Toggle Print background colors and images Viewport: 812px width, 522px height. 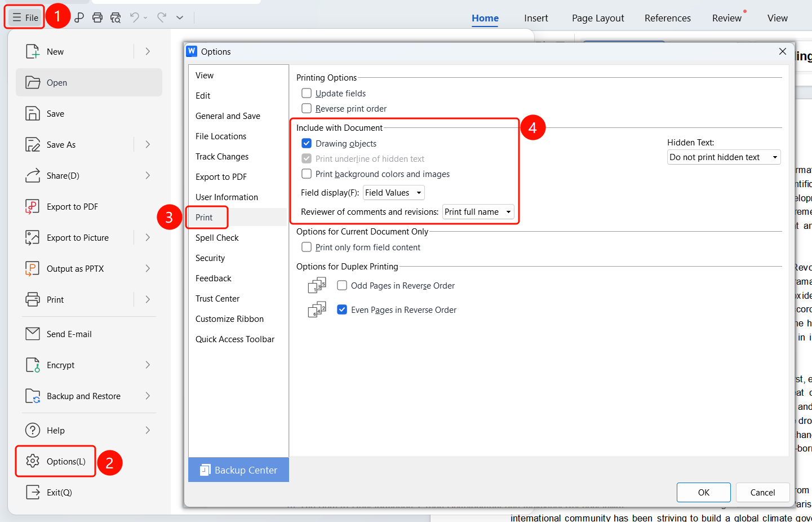307,174
